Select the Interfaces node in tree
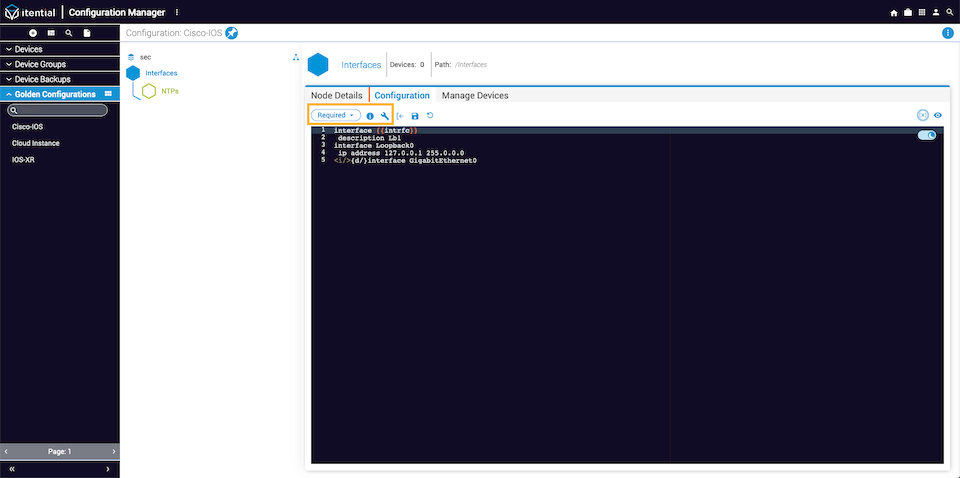The image size is (960, 478). coord(161,73)
